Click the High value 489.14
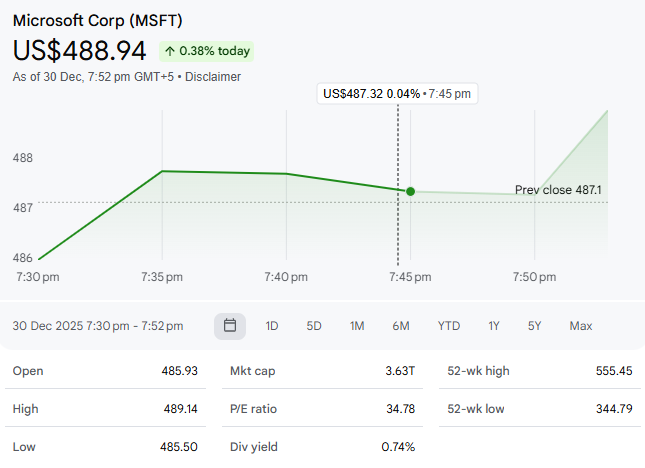Image resolution: width=645 pixels, height=468 pixels. (181, 409)
